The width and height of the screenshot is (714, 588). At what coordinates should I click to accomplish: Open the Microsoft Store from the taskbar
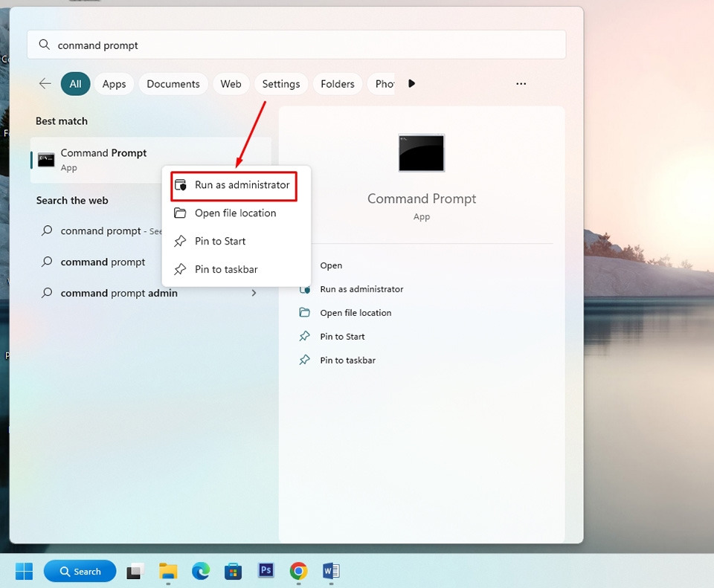click(233, 571)
